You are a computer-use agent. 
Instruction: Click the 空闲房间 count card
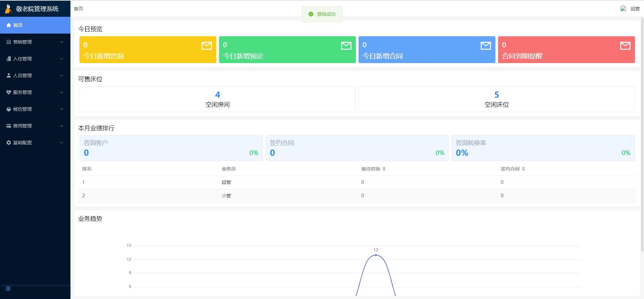pos(217,99)
